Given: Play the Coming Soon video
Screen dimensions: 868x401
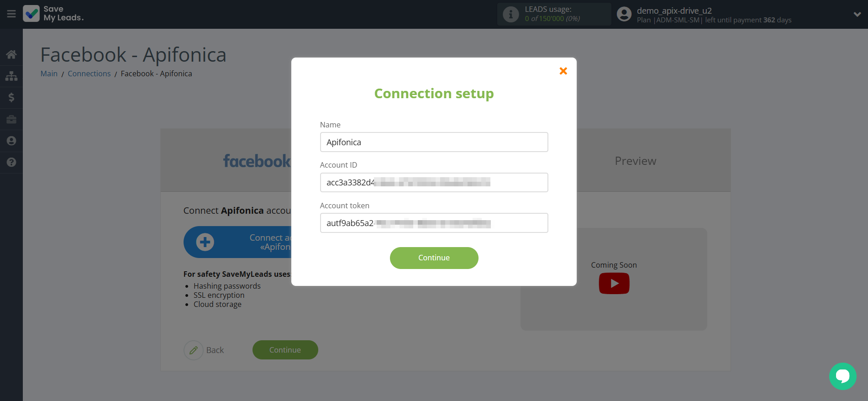Looking at the screenshot, I should 614,283.
